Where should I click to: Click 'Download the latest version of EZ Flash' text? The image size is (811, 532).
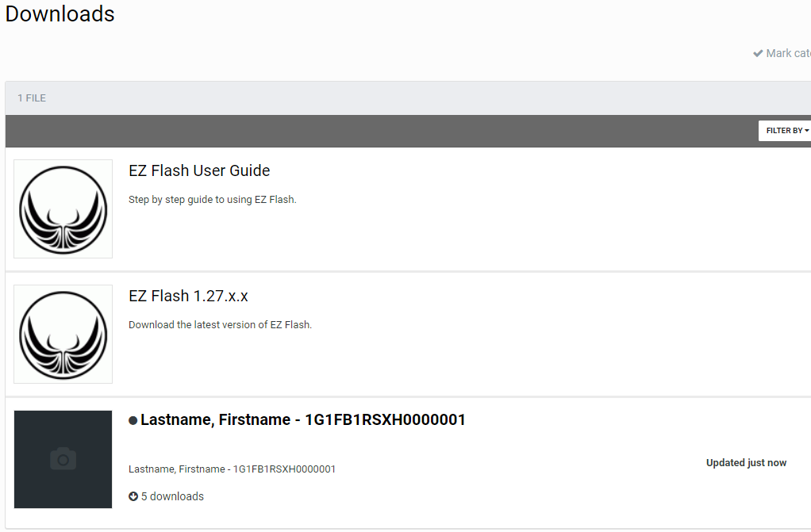pos(220,325)
